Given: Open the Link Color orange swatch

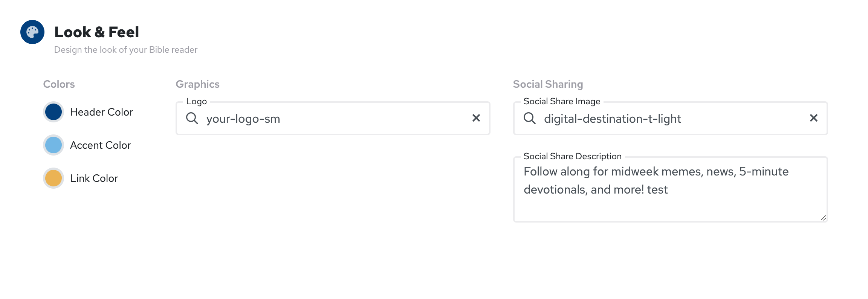Looking at the screenshot, I should coord(53,178).
